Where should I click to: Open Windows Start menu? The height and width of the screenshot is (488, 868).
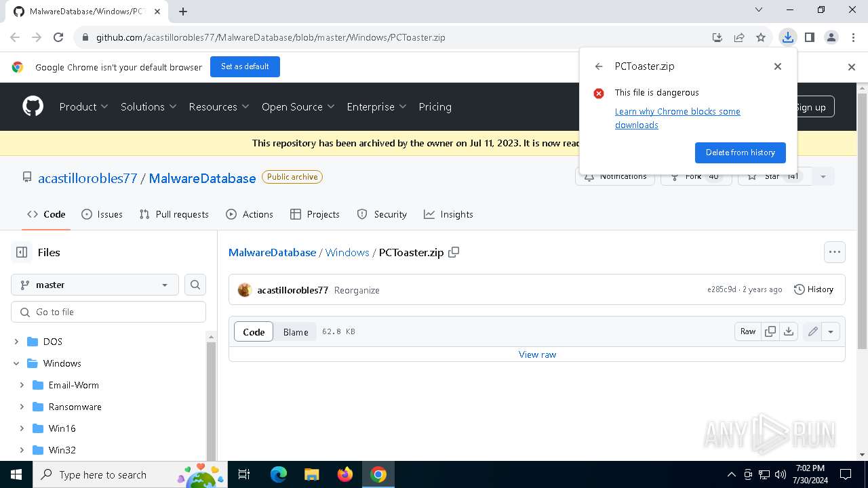16,474
